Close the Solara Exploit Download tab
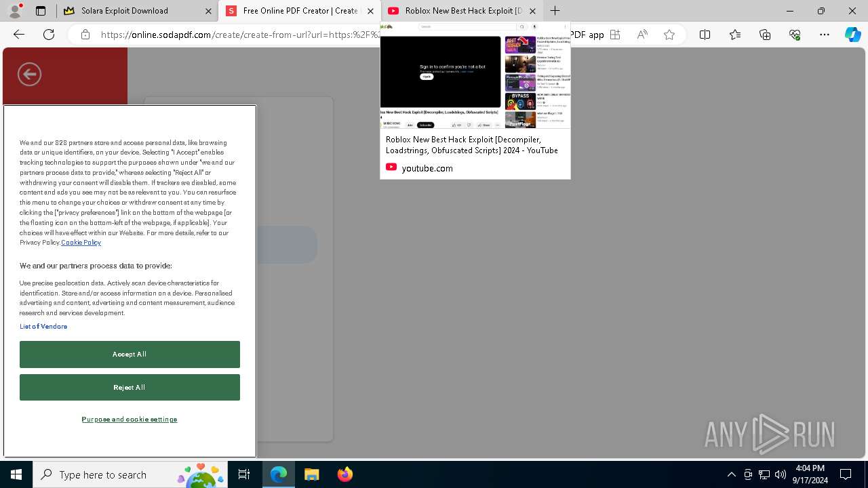 pos(208,11)
